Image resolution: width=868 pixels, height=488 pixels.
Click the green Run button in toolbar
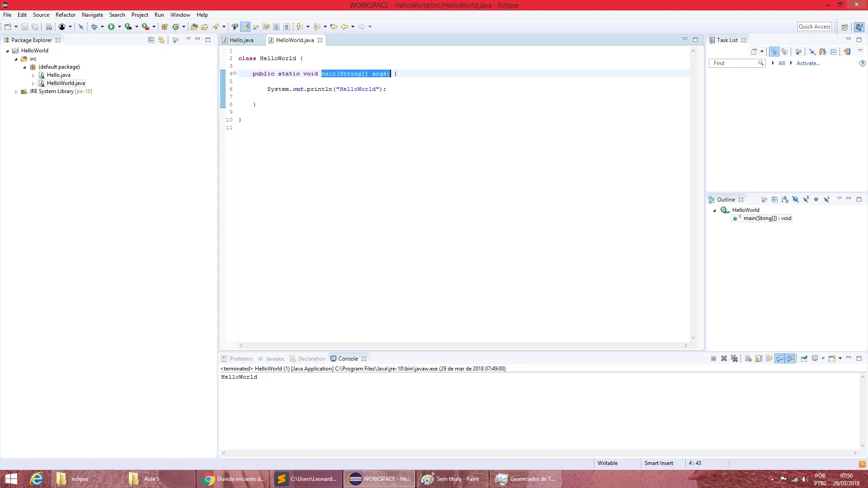111,27
